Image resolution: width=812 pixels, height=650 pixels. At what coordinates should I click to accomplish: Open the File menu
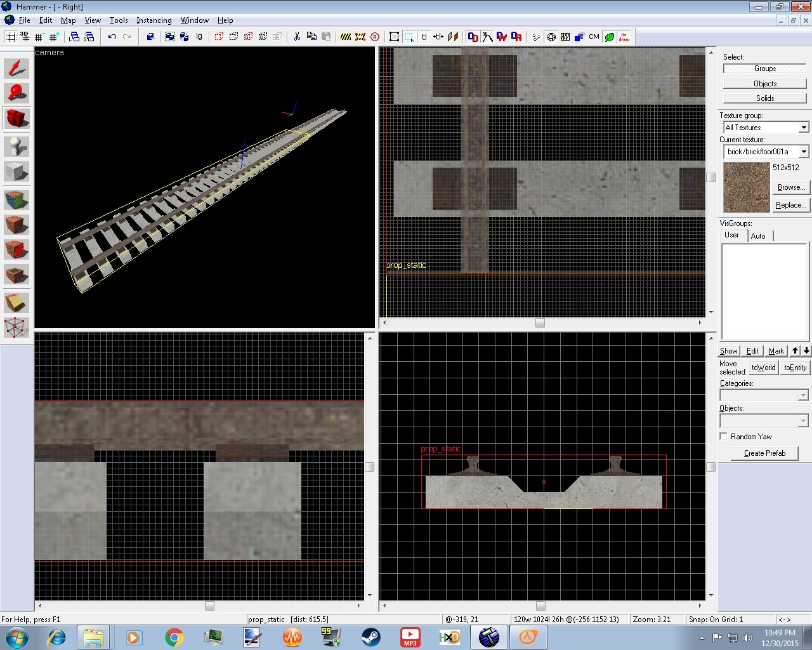point(24,20)
